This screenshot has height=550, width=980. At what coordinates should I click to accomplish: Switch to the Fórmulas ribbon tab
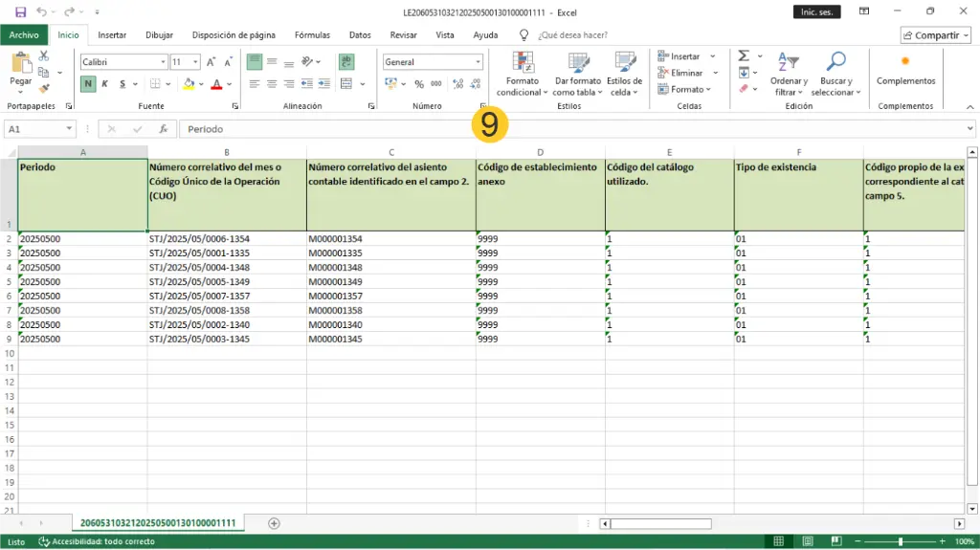(x=312, y=35)
